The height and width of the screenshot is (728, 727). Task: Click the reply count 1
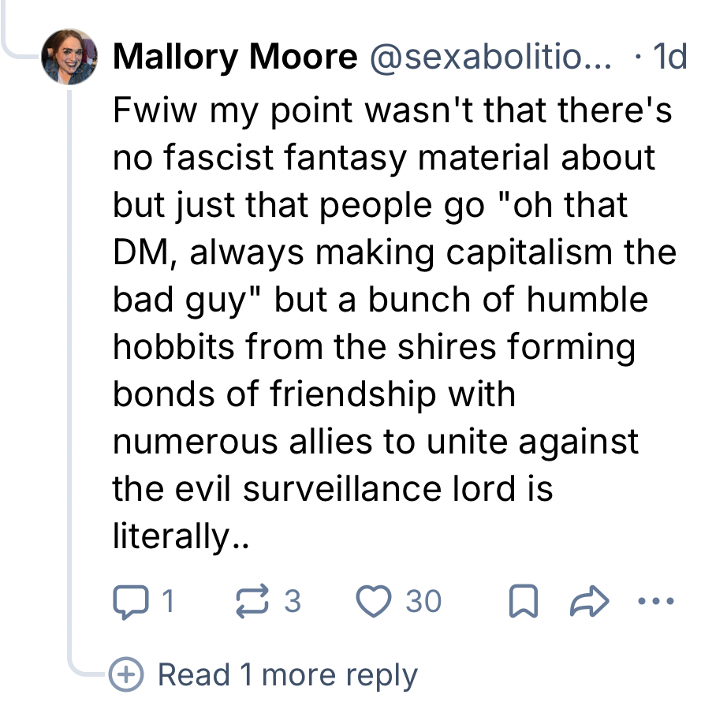click(167, 602)
